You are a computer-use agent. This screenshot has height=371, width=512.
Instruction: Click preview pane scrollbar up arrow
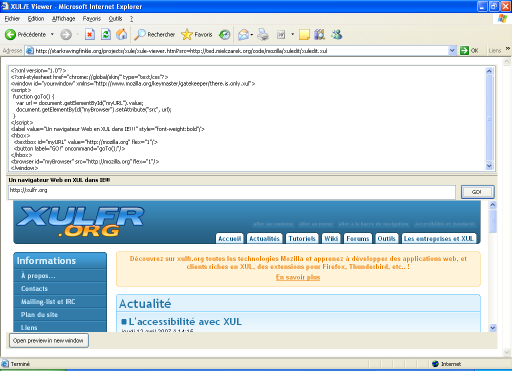click(493, 205)
